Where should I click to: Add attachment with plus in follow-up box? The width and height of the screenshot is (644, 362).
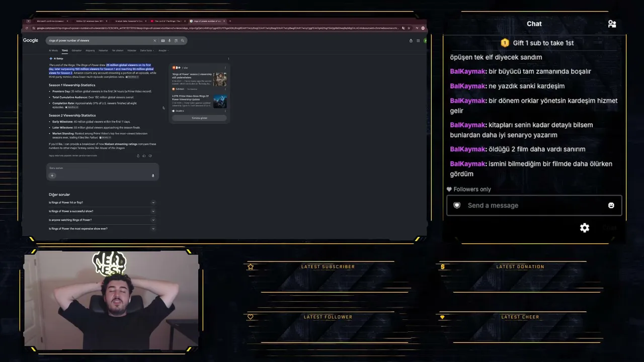[x=52, y=175]
